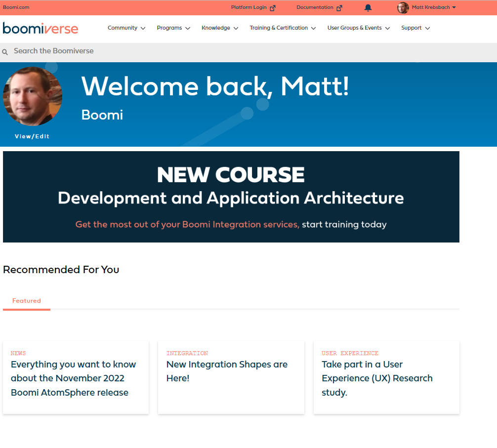The height and width of the screenshot is (448, 497).
Task: Expand the Programs menu
Action: click(x=173, y=28)
